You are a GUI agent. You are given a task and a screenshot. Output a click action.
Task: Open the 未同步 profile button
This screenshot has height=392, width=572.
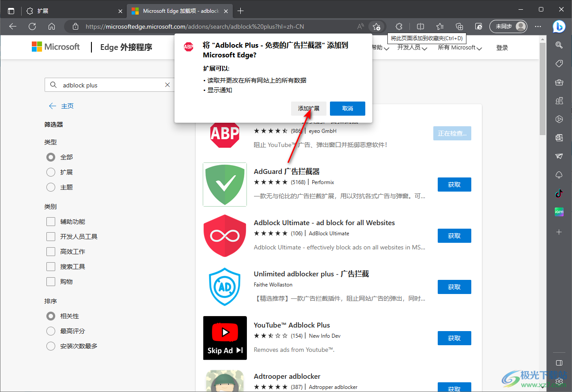point(508,26)
